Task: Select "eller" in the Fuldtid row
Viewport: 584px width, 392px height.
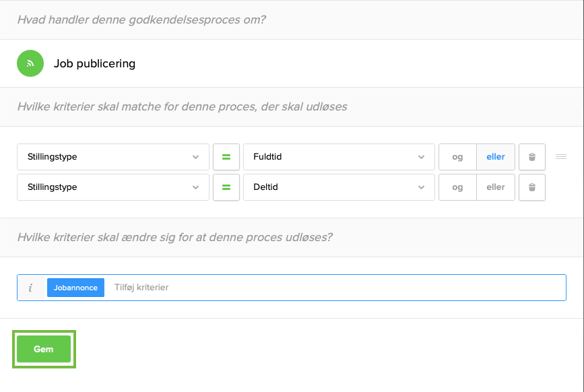Action: 496,157
